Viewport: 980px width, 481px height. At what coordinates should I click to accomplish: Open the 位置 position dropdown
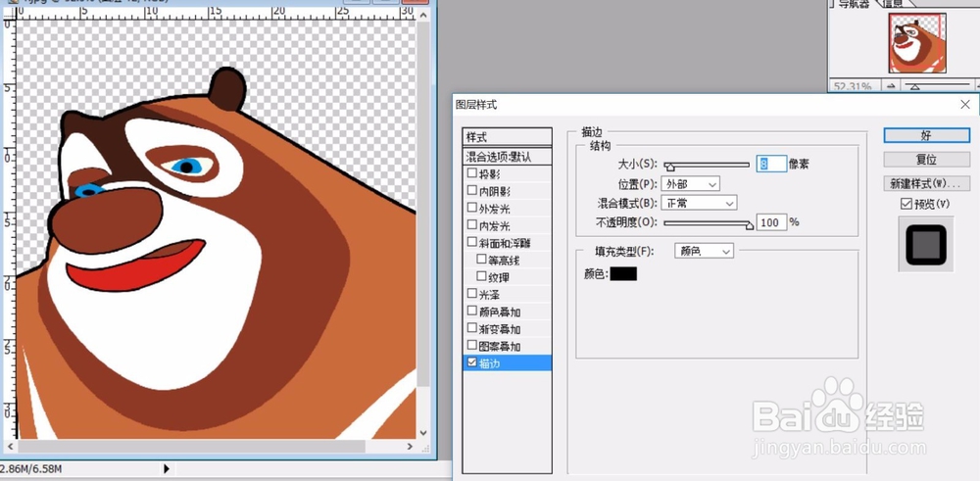pos(691,183)
